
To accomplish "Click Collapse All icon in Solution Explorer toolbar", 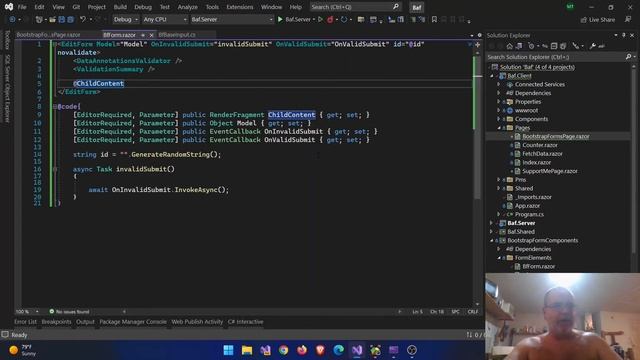I will [554, 46].
